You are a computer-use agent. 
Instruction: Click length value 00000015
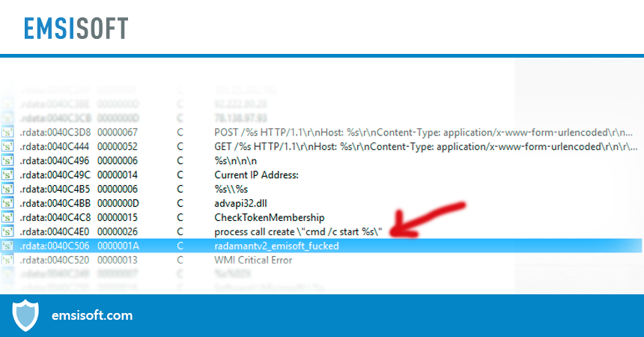(118, 217)
